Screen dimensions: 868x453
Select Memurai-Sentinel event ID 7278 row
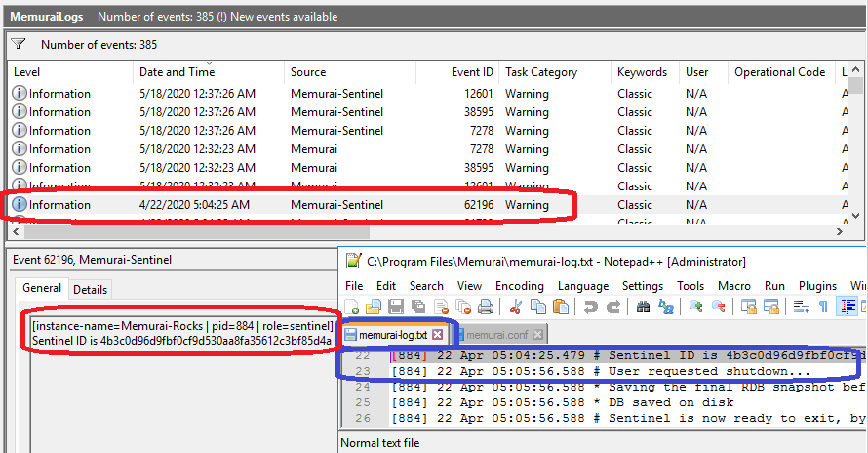[x=429, y=130]
